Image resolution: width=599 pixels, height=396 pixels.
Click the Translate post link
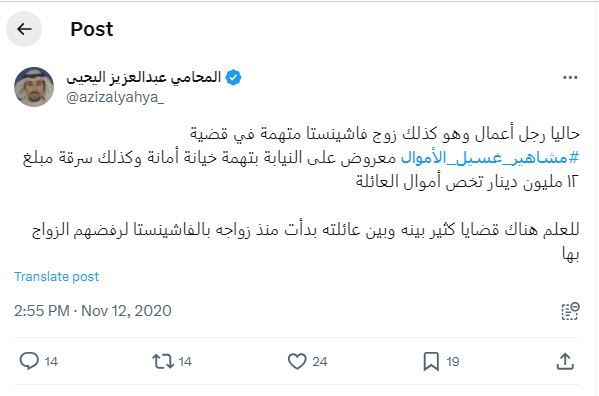[x=57, y=276]
